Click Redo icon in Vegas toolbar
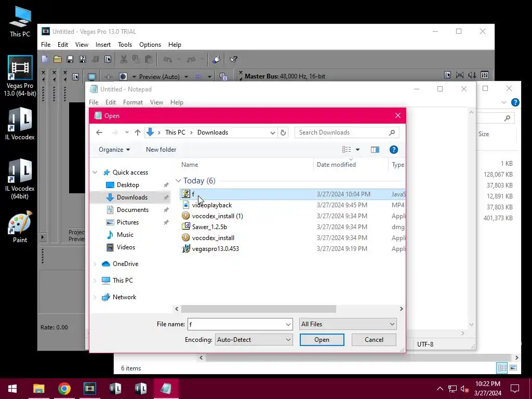This screenshot has width=532, height=399. [x=191, y=59]
